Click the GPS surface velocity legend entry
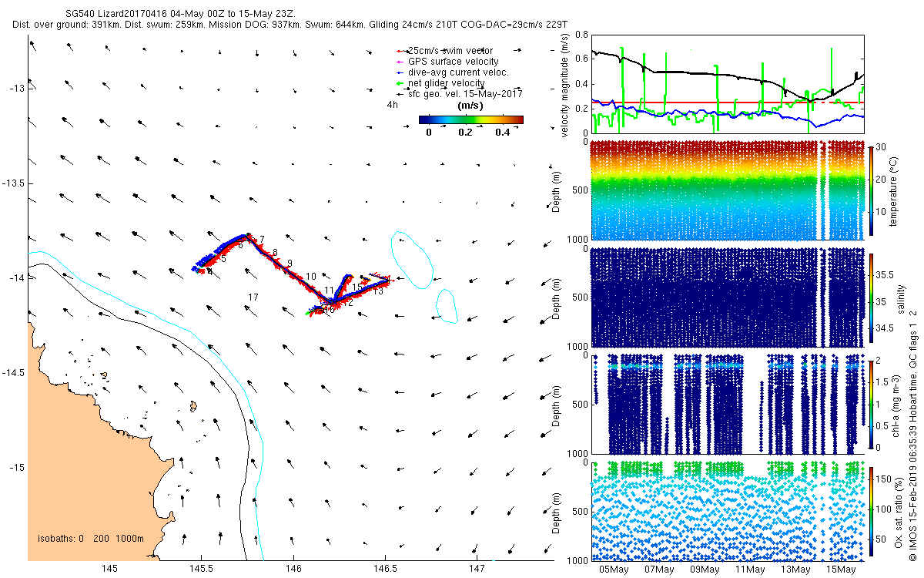The height and width of the screenshot is (578, 924). (x=453, y=62)
